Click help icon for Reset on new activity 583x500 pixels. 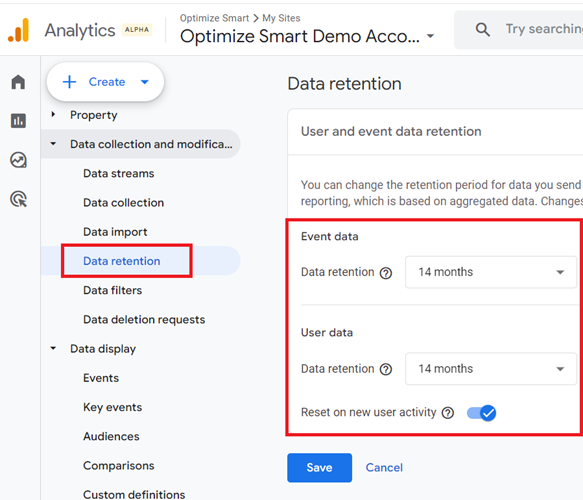pos(448,413)
